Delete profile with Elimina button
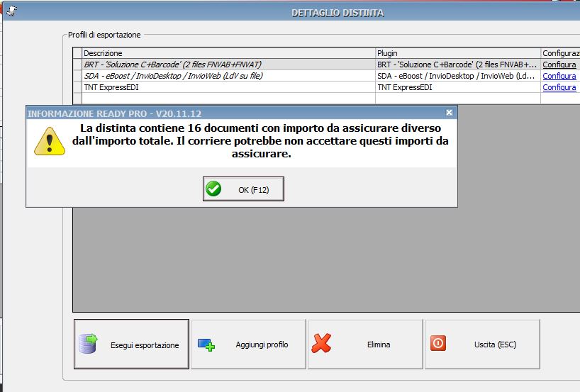Viewport: 580px width, 392px height. click(x=365, y=345)
